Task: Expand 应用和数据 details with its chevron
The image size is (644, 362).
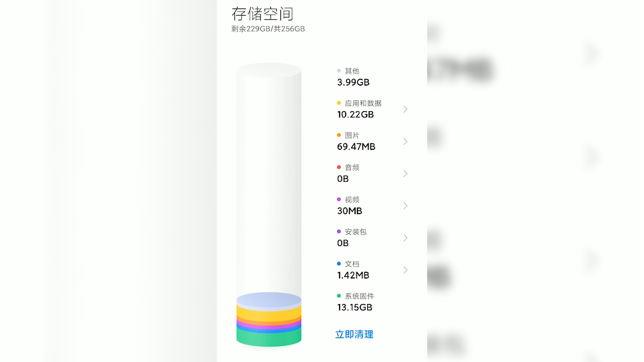Action: pos(405,109)
